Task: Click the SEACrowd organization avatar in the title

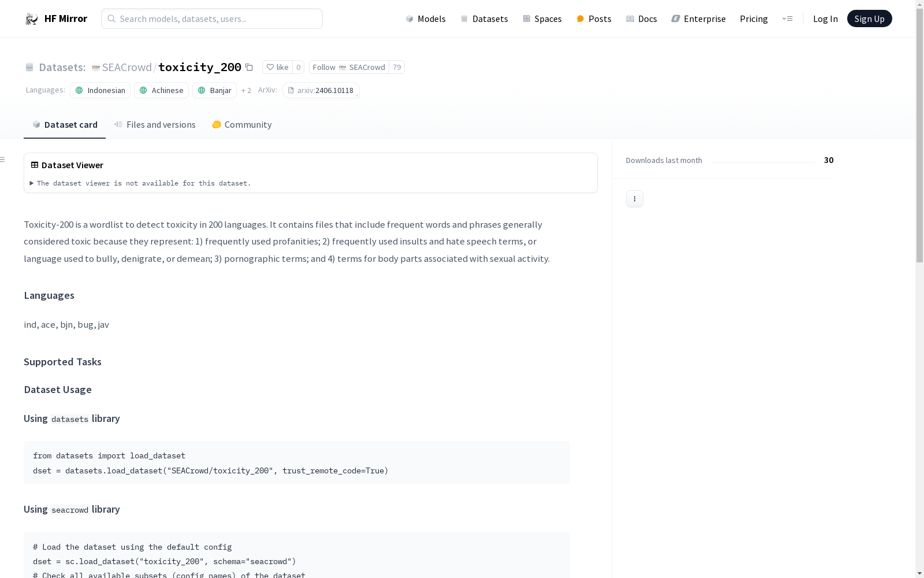Action: click(x=96, y=68)
